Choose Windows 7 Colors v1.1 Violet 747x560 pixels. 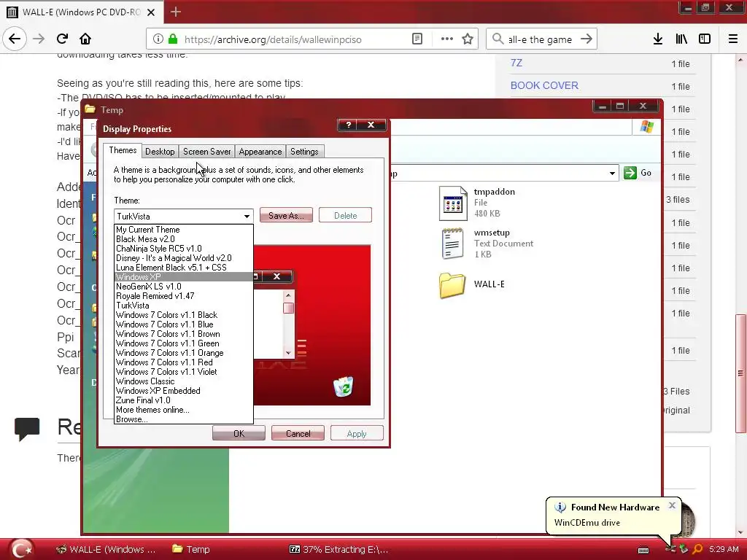click(x=184, y=372)
